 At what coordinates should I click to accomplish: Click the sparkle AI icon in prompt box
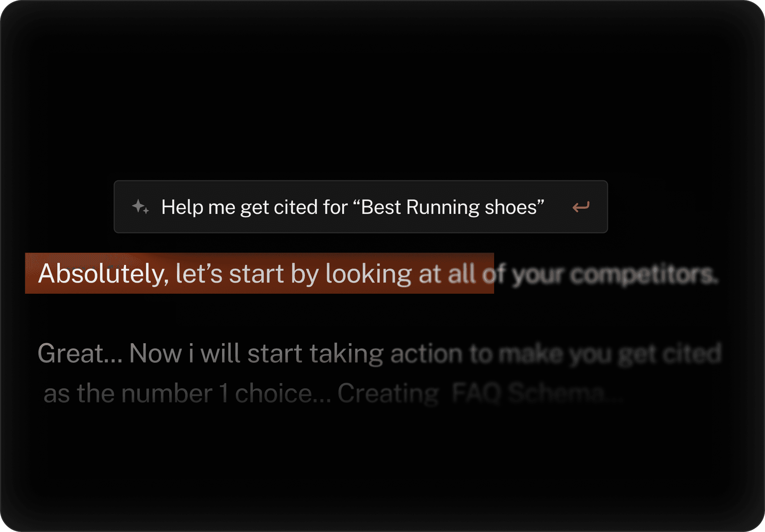140,207
